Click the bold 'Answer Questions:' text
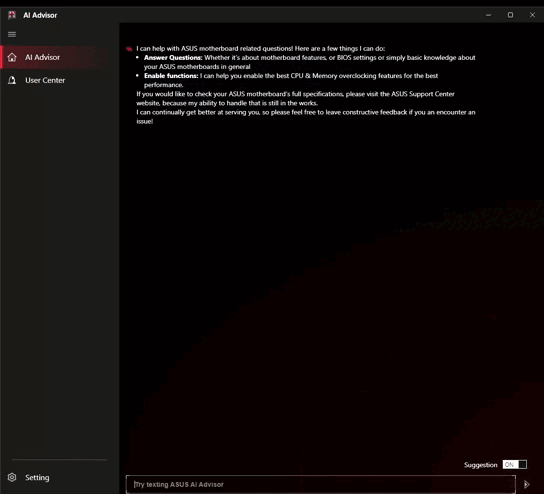 point(173,58)
